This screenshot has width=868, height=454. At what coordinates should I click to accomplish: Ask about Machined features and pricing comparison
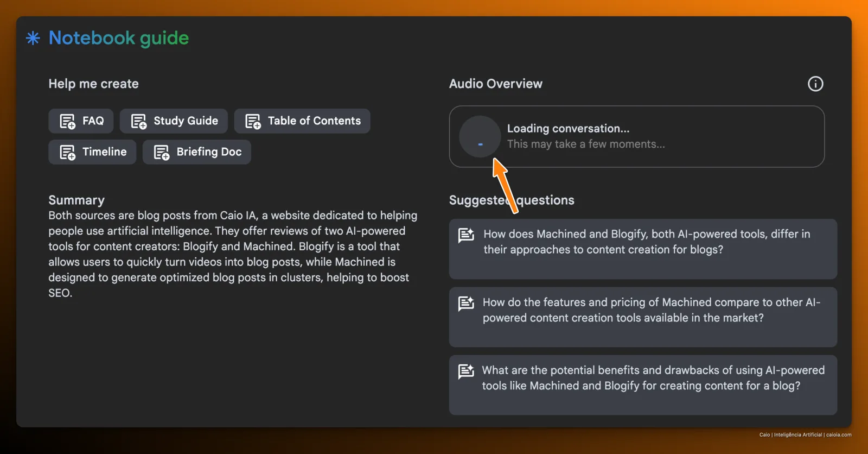(x=643, y=317)
